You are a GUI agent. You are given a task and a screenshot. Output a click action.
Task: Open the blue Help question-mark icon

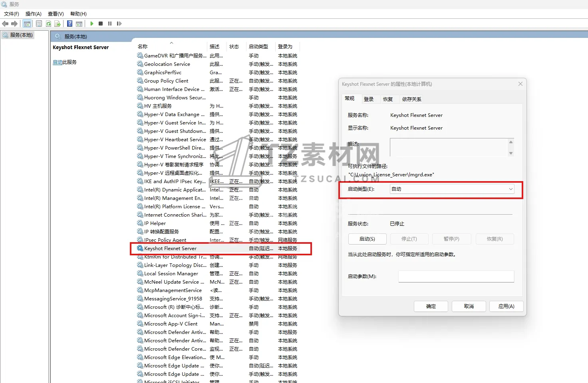pos(70,24)
